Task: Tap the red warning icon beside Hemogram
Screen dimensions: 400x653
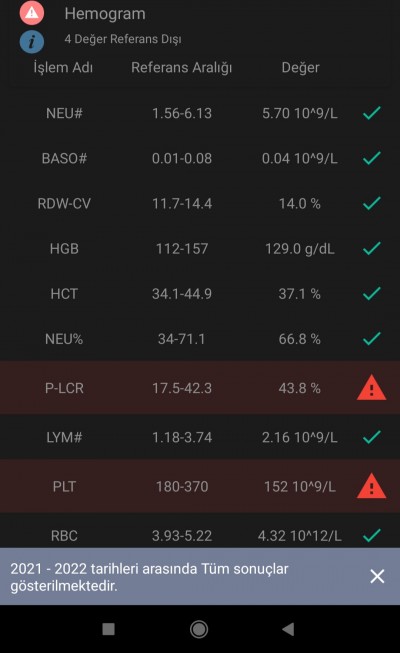Action: (32, 13)
